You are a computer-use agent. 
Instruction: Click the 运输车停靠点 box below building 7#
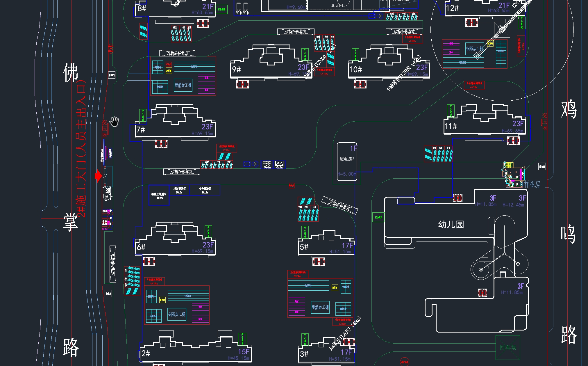[x=182, y=172]
